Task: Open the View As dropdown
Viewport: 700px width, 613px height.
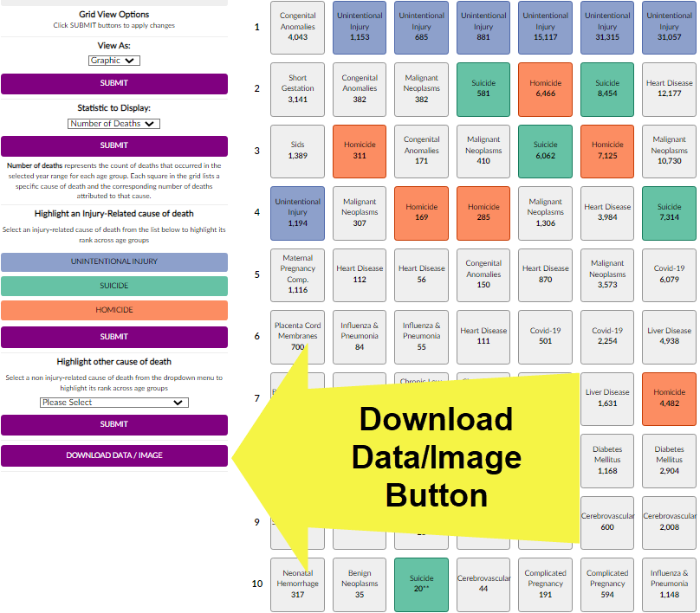Action: coord(113,61)
